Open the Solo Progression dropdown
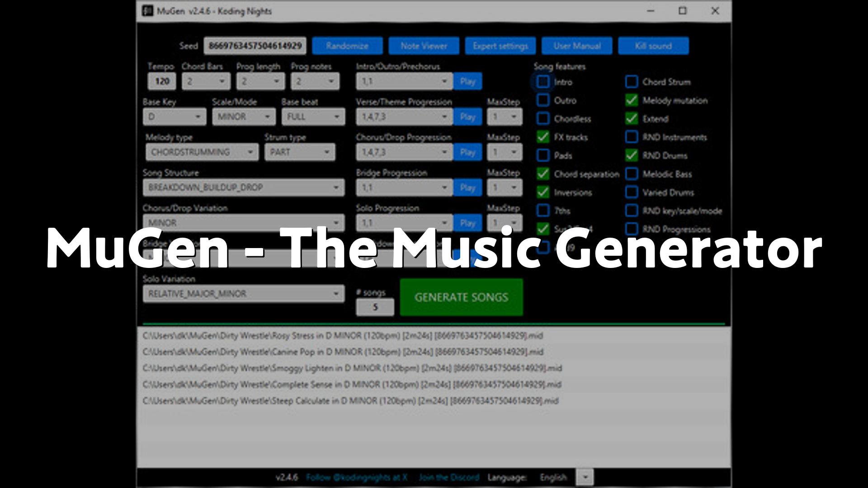The width and height of the screenshot is (868, 488). click(404, 223)
